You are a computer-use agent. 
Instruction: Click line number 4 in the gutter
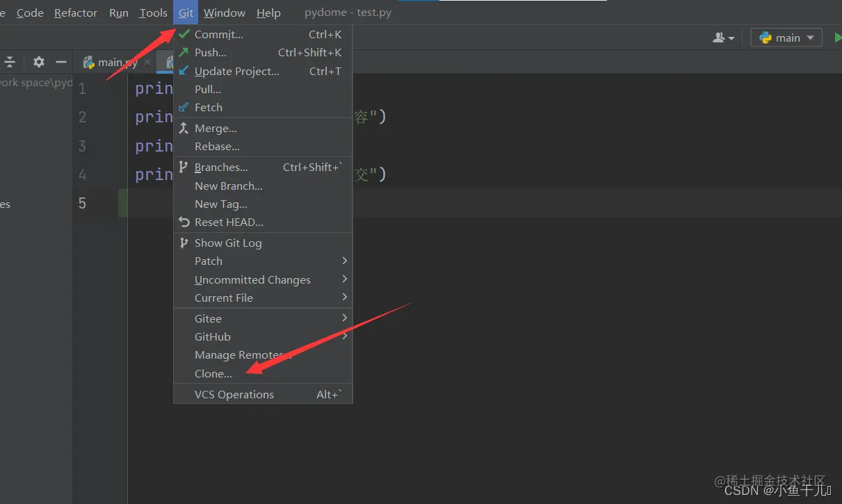(x=82, y=174)
